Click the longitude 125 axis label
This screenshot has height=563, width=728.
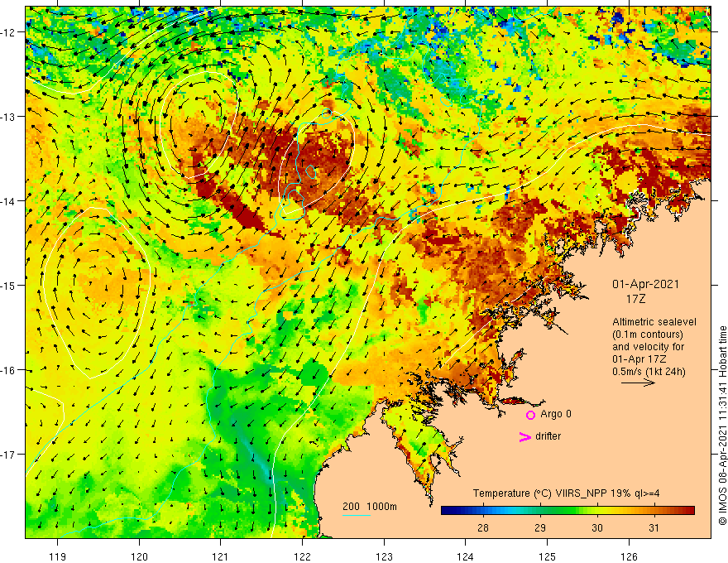tap(548, 556)
